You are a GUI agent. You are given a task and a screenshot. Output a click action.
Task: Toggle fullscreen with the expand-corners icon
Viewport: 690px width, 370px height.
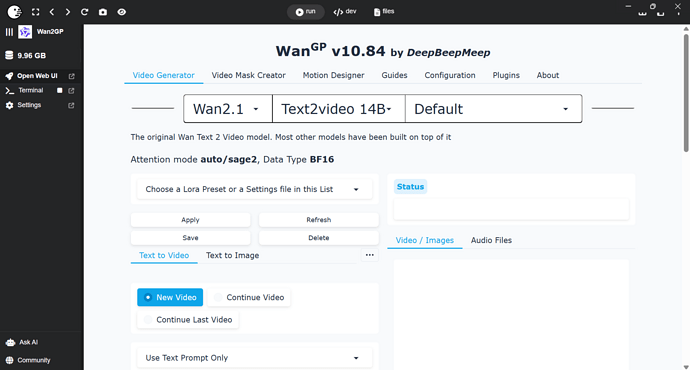(x=36, y=12)
